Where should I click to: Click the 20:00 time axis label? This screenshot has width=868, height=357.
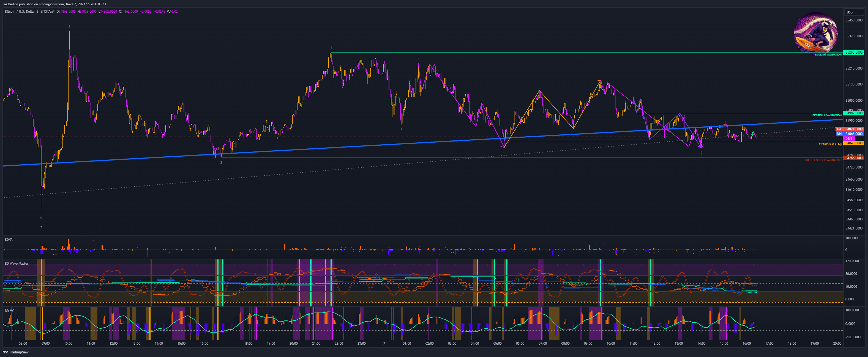pyautogui.click(x=837, y=344)
